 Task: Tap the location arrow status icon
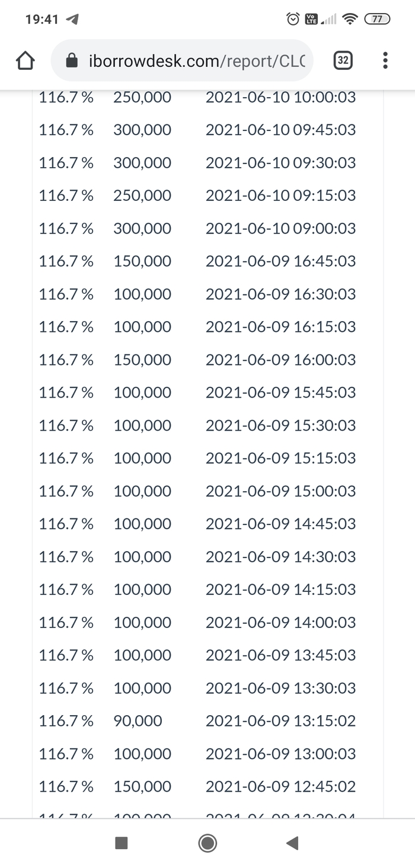72,19
